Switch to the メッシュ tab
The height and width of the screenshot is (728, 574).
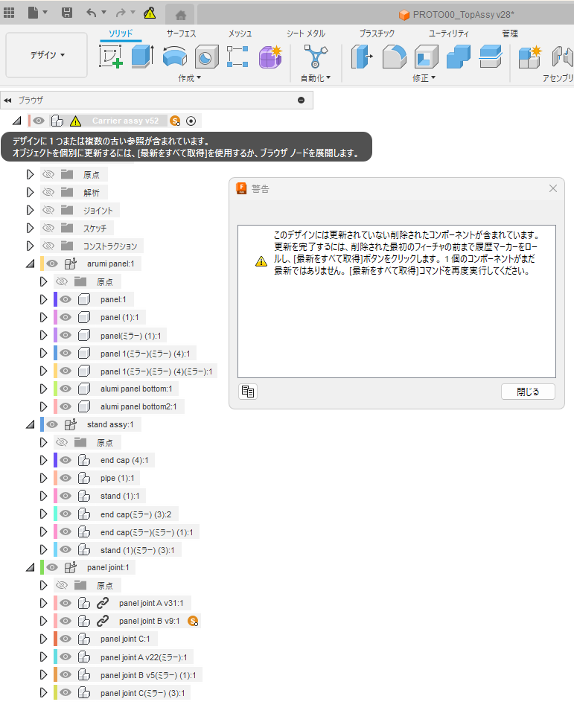pos(240,33)
